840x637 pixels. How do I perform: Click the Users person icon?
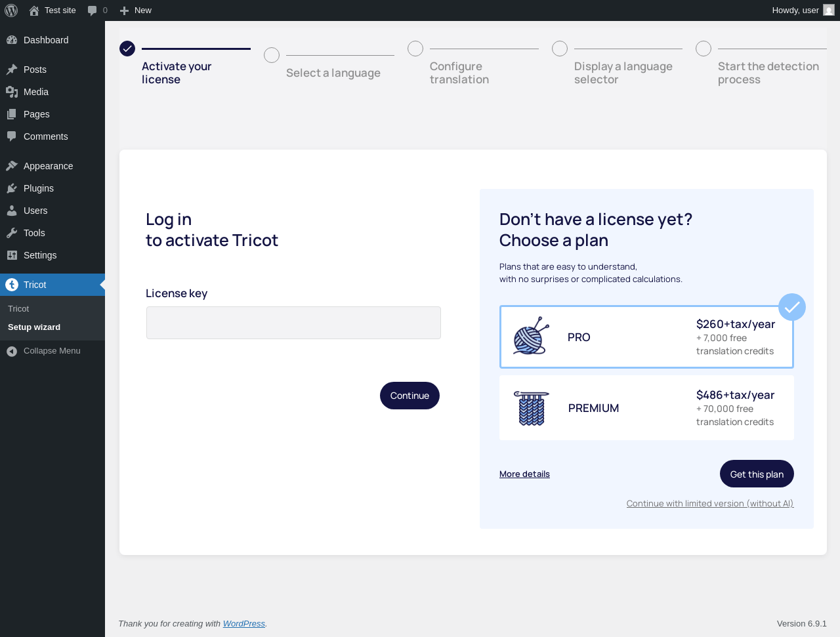point(12,211)
